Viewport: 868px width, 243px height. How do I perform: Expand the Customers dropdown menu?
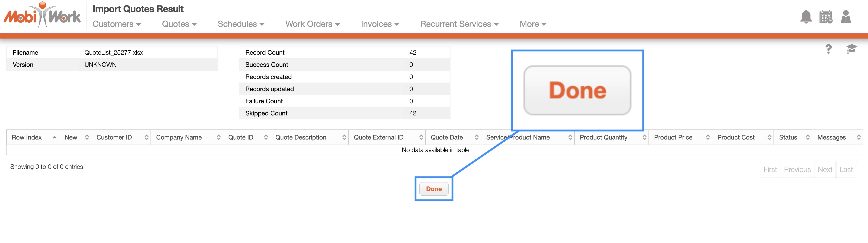[x=117, y=24]
